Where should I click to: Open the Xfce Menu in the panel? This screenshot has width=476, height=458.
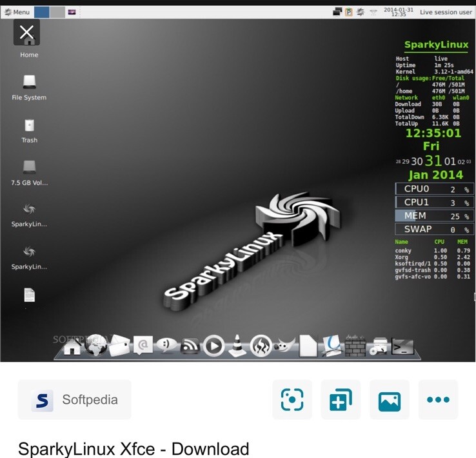17,12
